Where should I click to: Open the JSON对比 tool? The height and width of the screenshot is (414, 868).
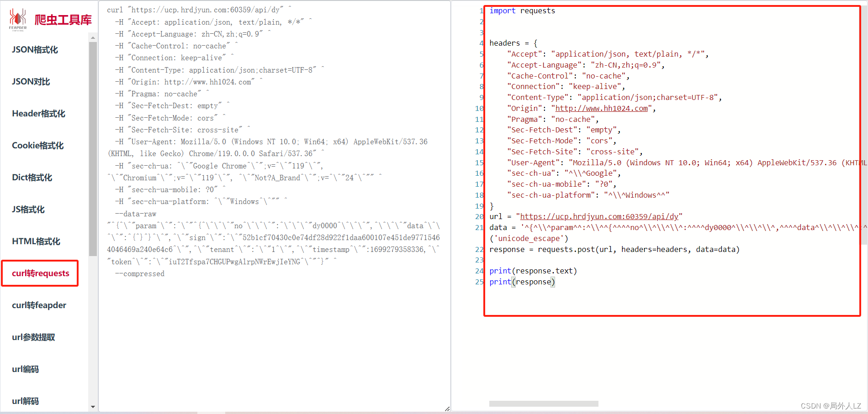click(31, 82)
